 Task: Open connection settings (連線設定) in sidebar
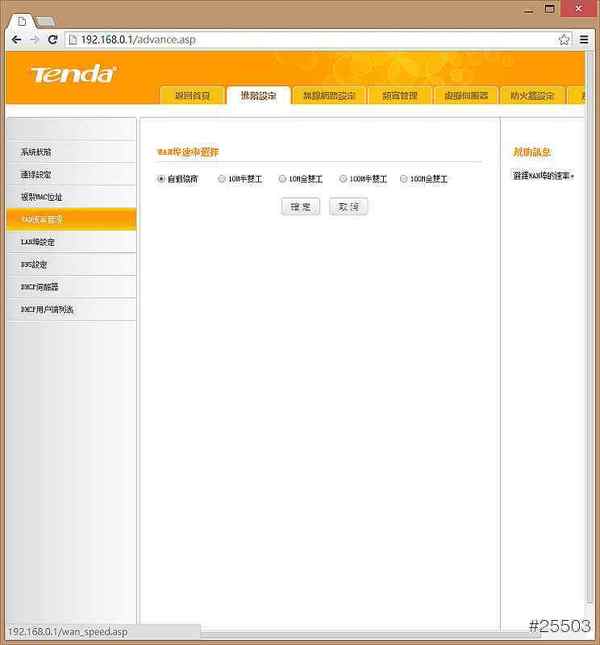72,174
